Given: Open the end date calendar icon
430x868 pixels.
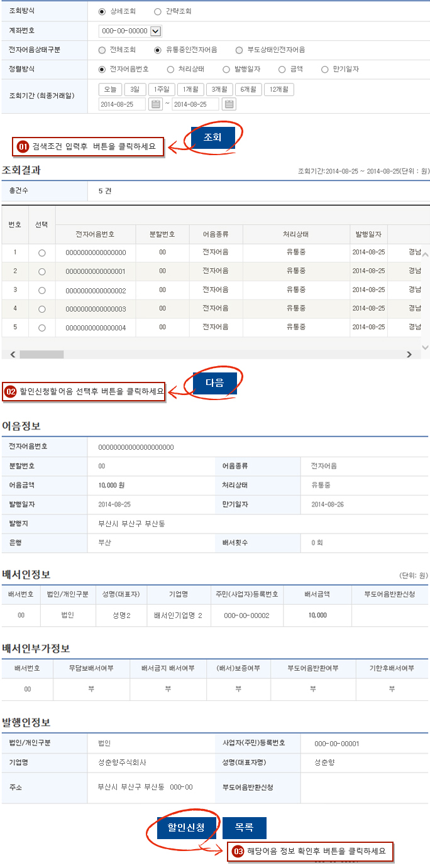Looking at the screenshot, I should tap(229, 104).
